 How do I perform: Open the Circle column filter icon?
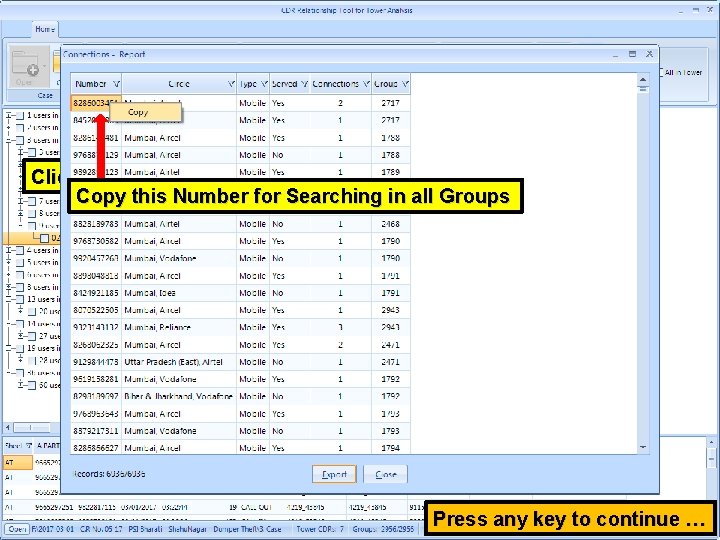[x=231, y=84]
